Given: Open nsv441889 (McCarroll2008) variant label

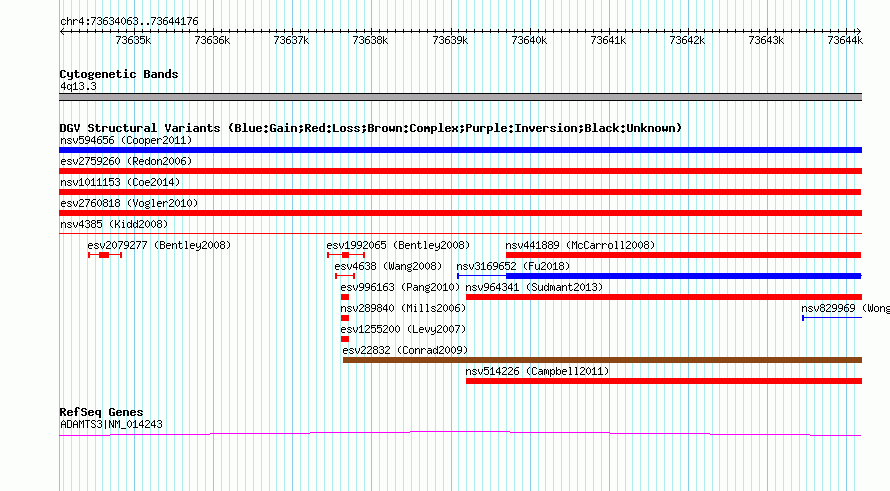Looking at the screenshot, I should [x=580, y=245].
